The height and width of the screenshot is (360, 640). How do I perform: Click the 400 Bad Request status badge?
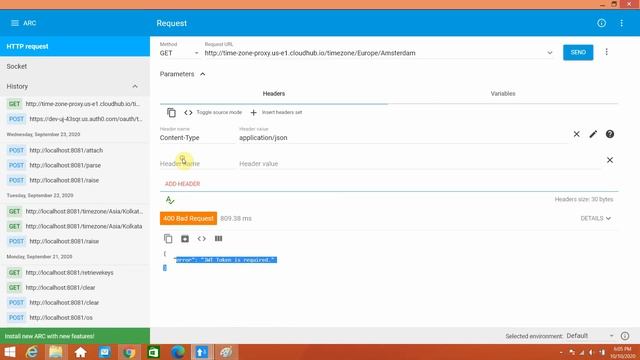click(188, 218)
